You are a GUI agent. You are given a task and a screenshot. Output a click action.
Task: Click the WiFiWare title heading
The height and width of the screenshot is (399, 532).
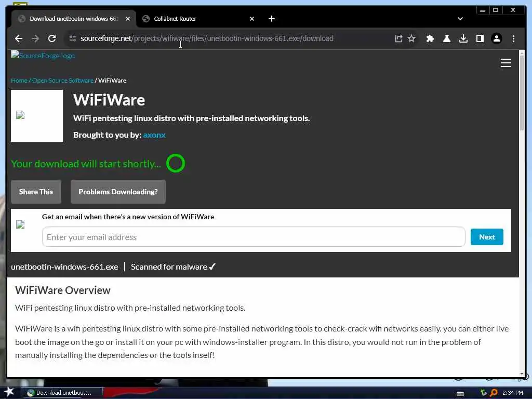[x=109, y=100]
